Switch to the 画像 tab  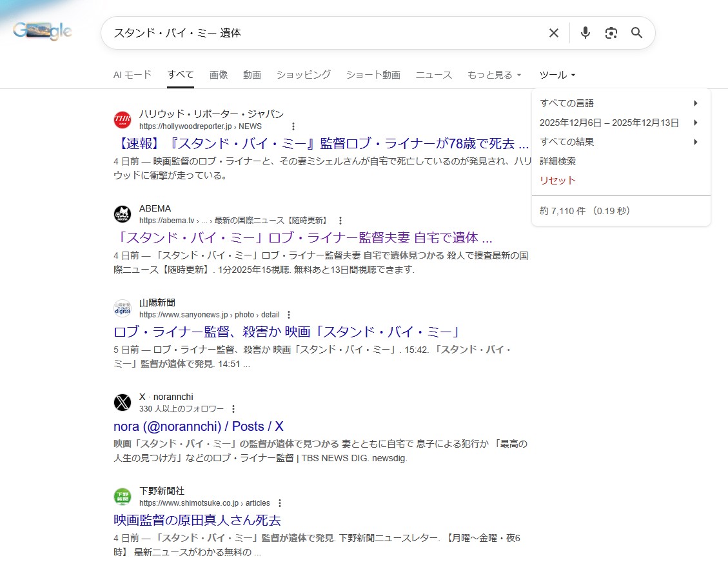219,75
